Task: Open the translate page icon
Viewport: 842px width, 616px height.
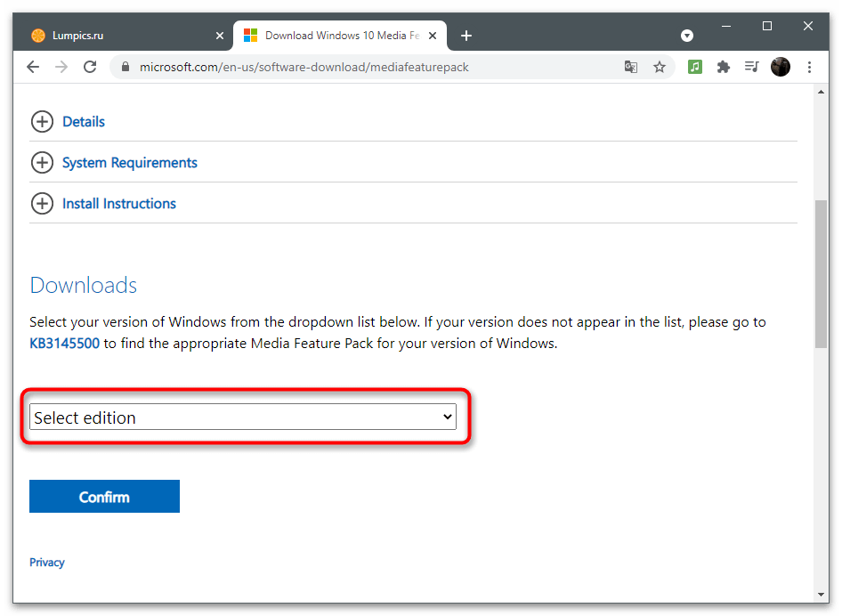Action: 631,67
